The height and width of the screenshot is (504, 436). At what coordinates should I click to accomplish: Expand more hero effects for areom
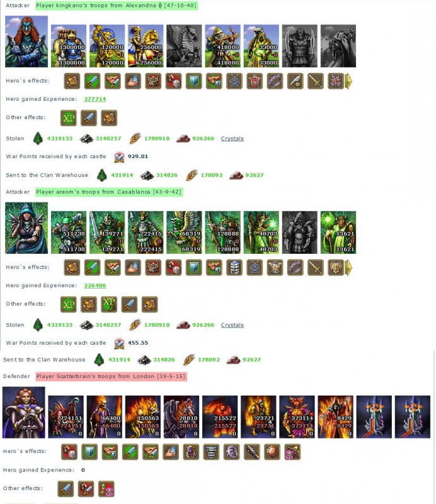tap(348, 267)
